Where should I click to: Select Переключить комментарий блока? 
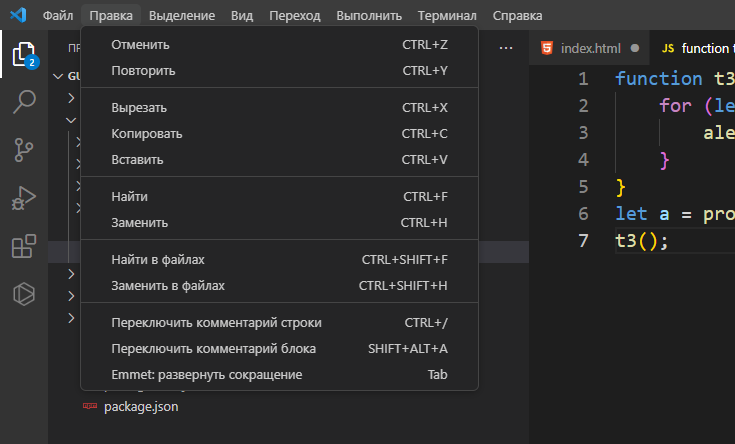pos(279,349)
